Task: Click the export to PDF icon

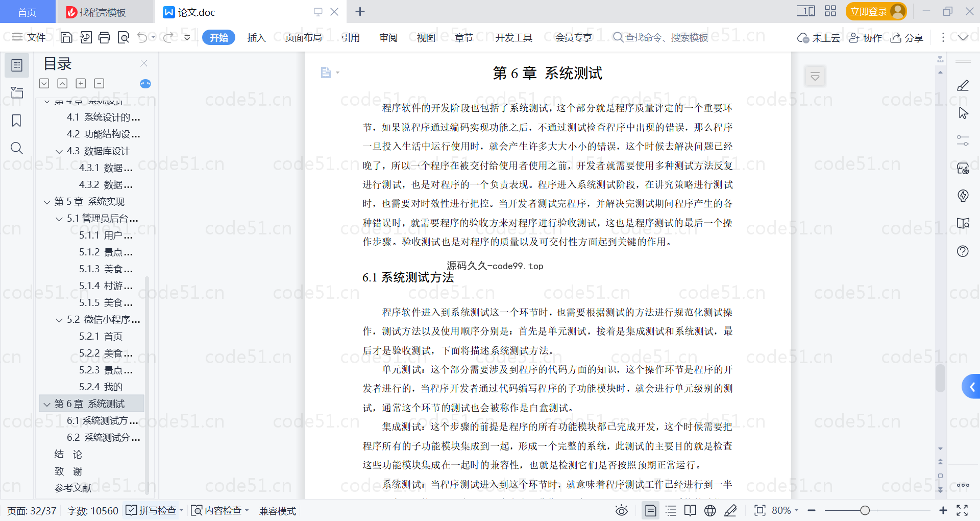Action: click(86, 37)
